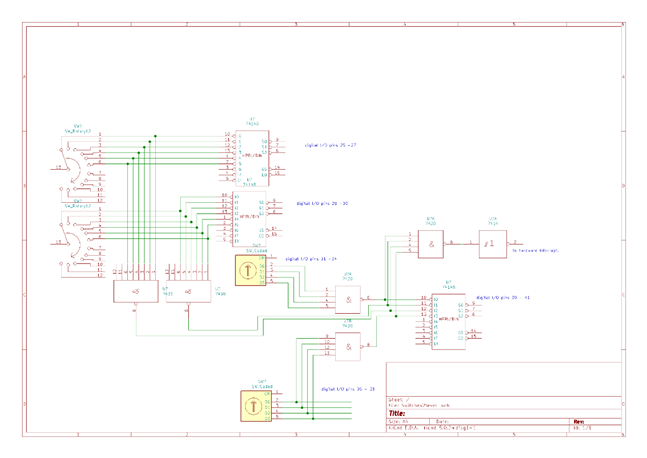The width and height of the screenshot is (647, 458).
Task: Click the bottom SW_Rotary12 rotary switch symbol
Action: point(81,243)
